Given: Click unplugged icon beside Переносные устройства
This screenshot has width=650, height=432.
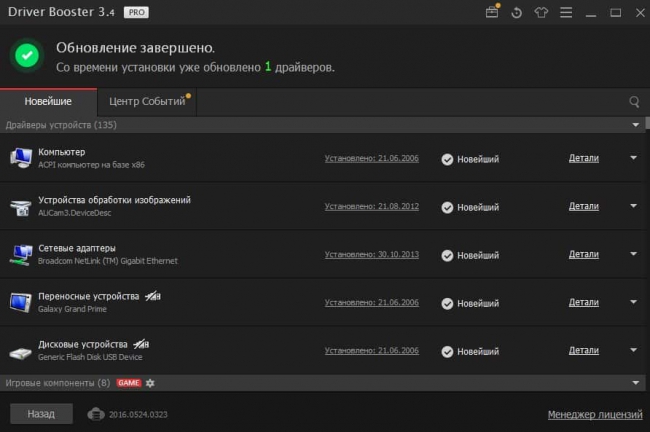Looking at the screenshot, I should click(x=153, y=296).
